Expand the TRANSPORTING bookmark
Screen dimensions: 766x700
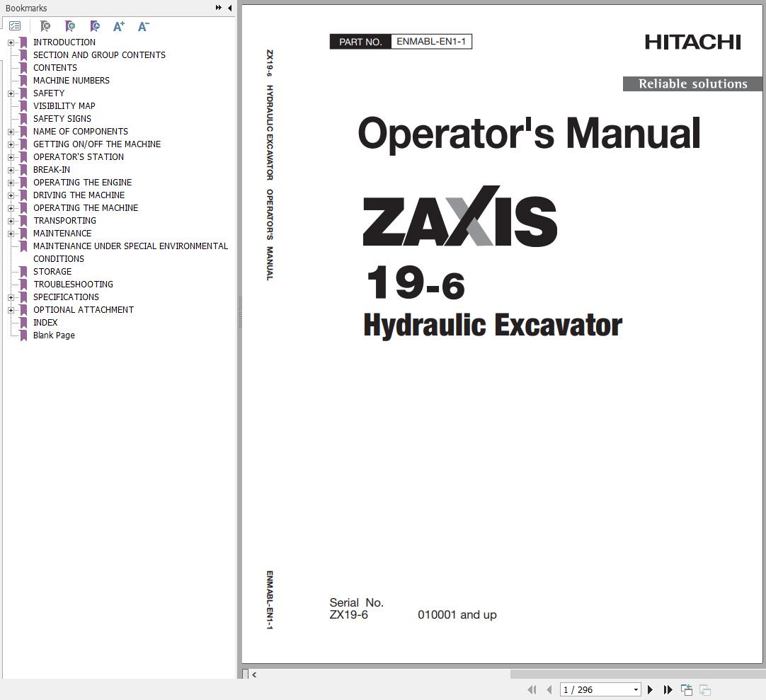(x=11, y=221)
